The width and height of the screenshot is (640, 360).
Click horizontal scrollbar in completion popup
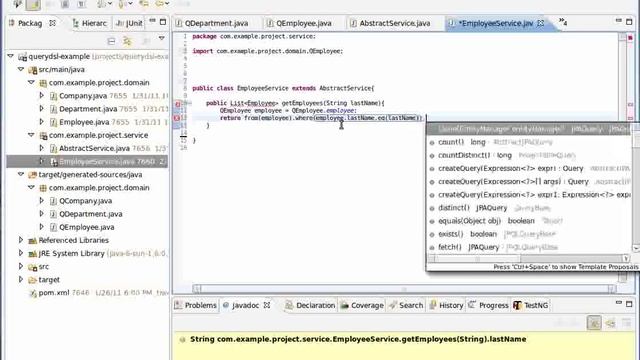click(529, 258)
